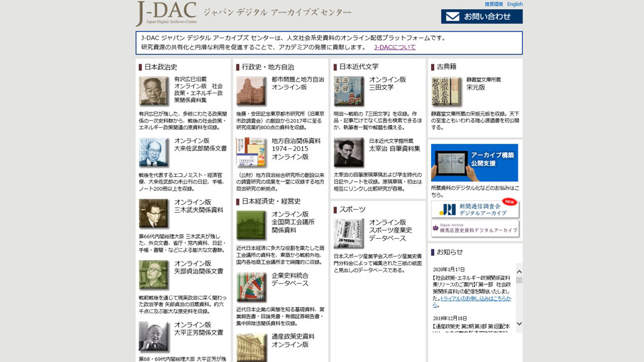Click news date 2020年1月17日

click(x=449, y=270)
